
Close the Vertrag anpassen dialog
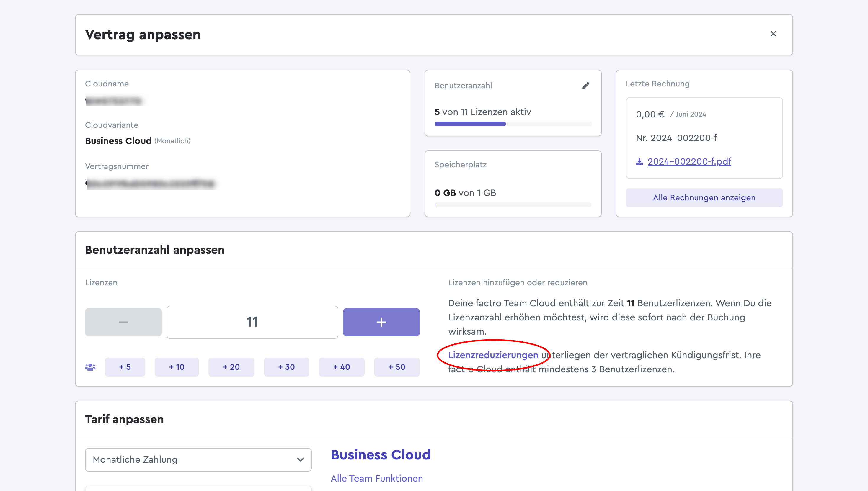click(773, 34)
